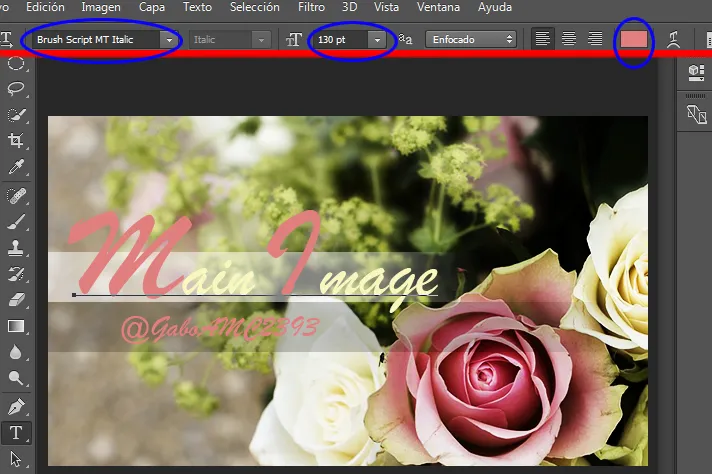The image size is (712, 474).
Task: Select the Horizontal Type tool
Action: [16, 433]
